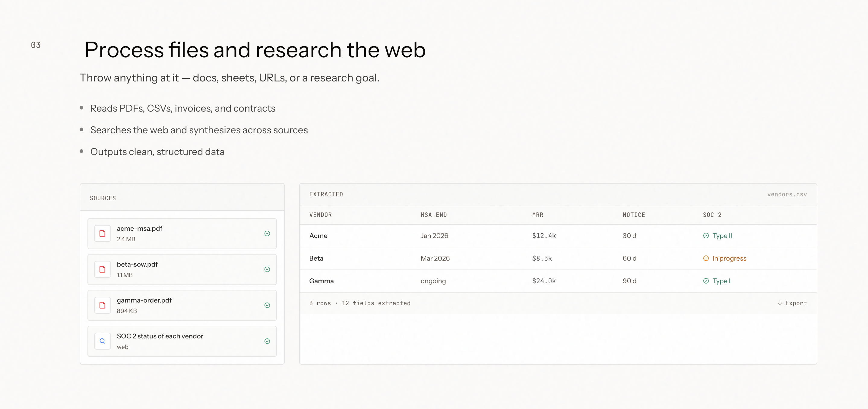Select the Acme vendor row
The width and height of the screenshot is (868, 409).
click(318, 236)
